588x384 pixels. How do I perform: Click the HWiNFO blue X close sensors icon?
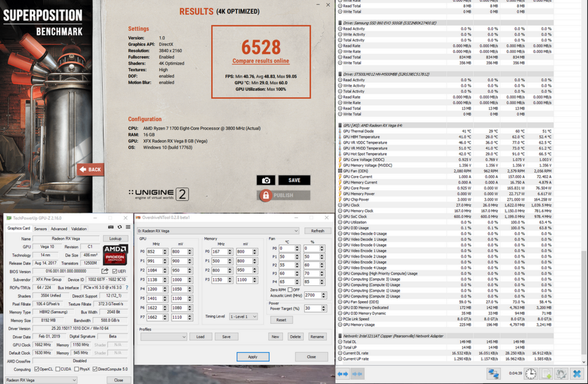pyautogui.click(x=577, y=373)
